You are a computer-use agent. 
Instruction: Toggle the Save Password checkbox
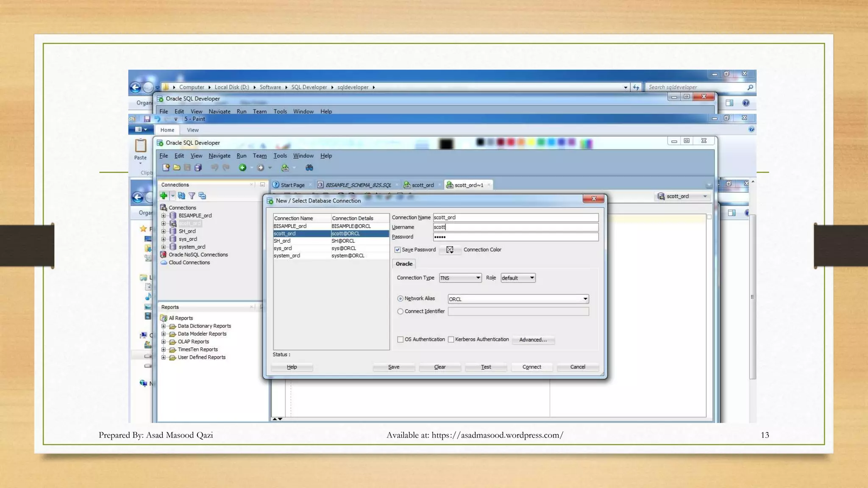tap(398, 250)
